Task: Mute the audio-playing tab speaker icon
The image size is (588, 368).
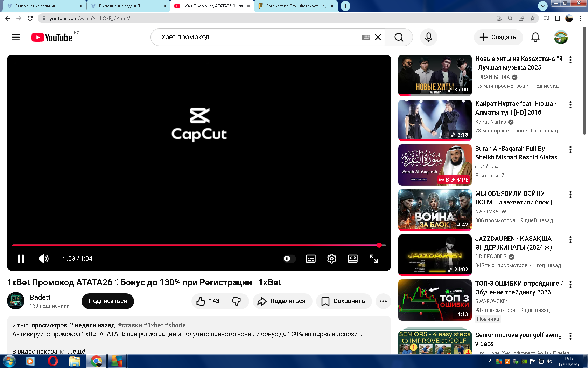Action: [x=241, y=6]
